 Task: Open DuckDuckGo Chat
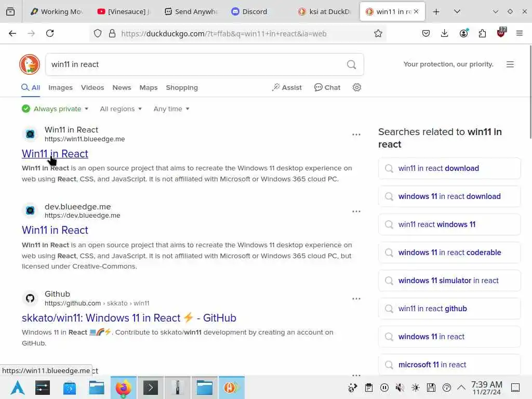(x=327, y=87)
